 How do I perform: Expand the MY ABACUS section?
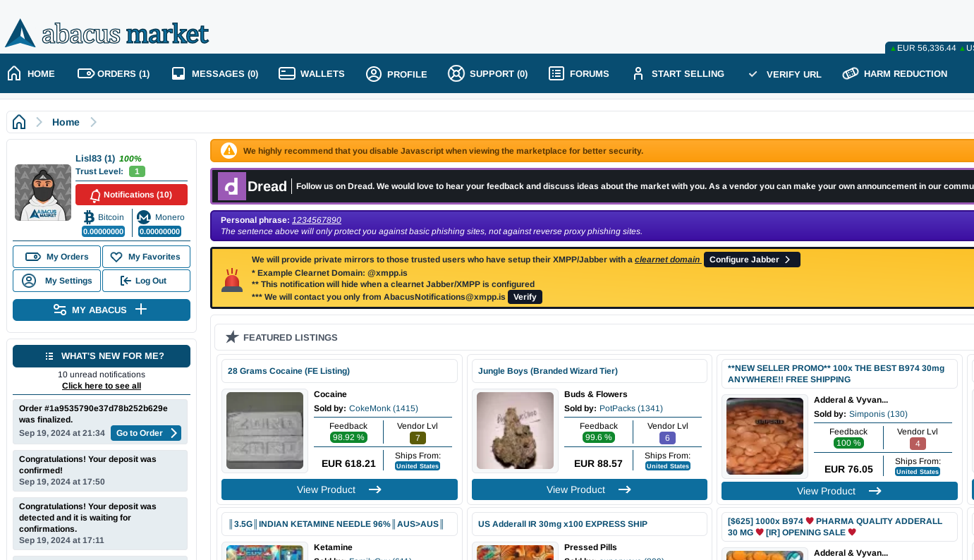(x=101, y=310)
